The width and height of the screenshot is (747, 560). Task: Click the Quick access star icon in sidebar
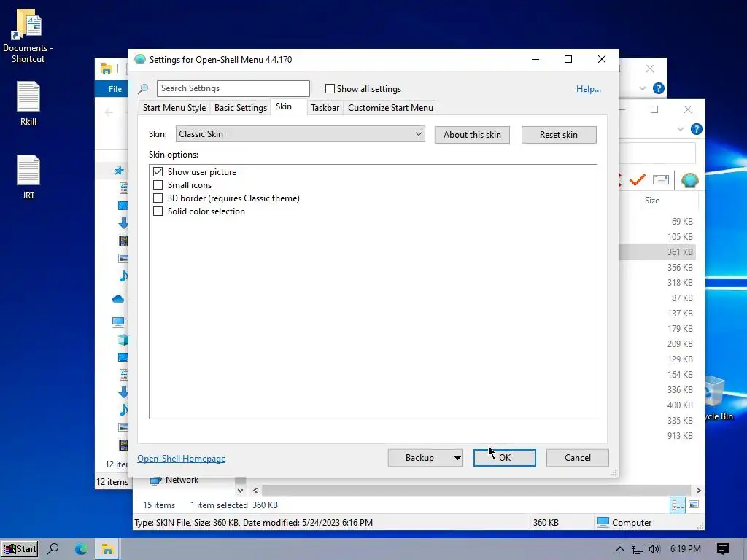[x=119, y=170]
